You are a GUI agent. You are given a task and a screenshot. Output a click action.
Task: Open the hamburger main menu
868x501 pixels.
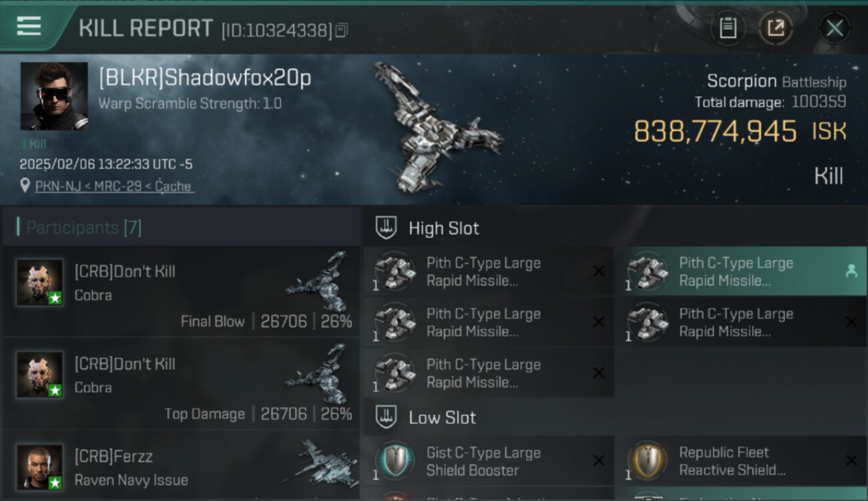tap(29, 26)
